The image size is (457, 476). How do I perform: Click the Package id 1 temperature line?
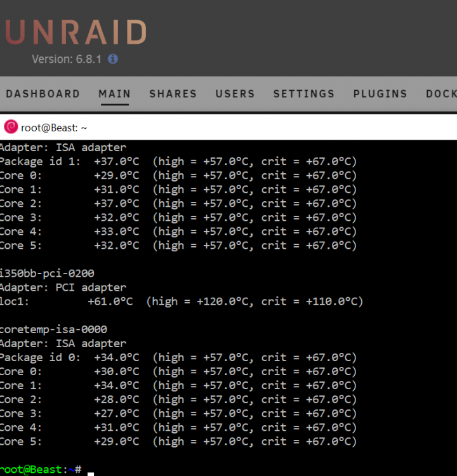178,161
